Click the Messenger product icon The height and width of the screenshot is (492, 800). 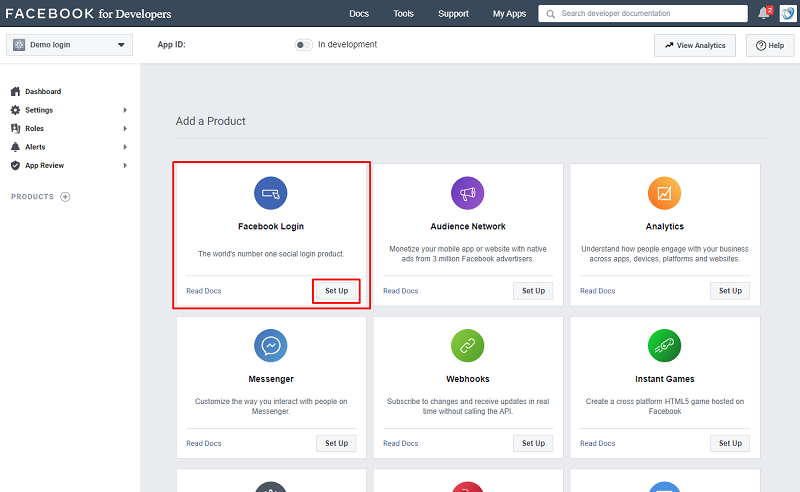click(271, 346)
